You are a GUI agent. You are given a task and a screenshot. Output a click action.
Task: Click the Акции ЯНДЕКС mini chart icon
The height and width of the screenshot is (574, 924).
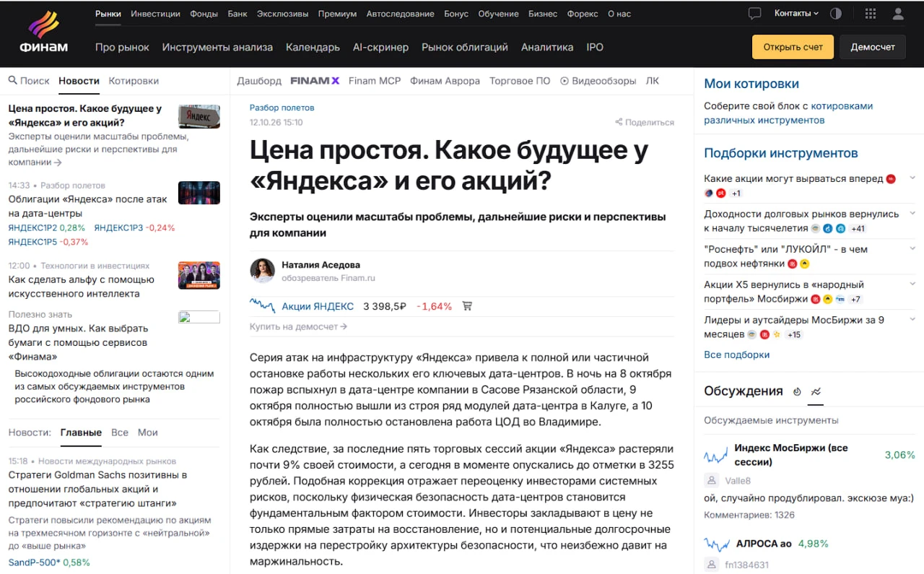(x=262, y=306)
